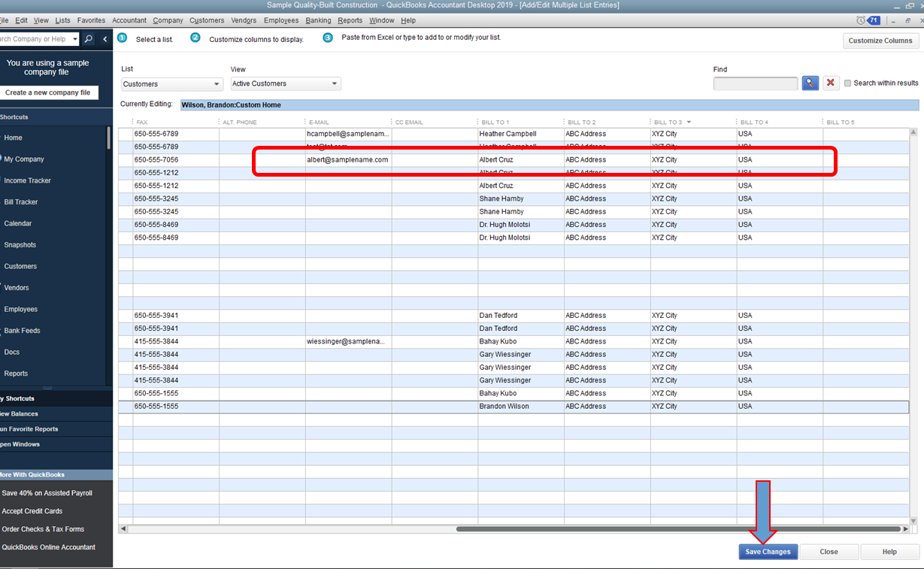Go to Home in shortcuts sidebar
Image resolution: width=924 pixels, height=569 pixels.
[x=14, y=138]
